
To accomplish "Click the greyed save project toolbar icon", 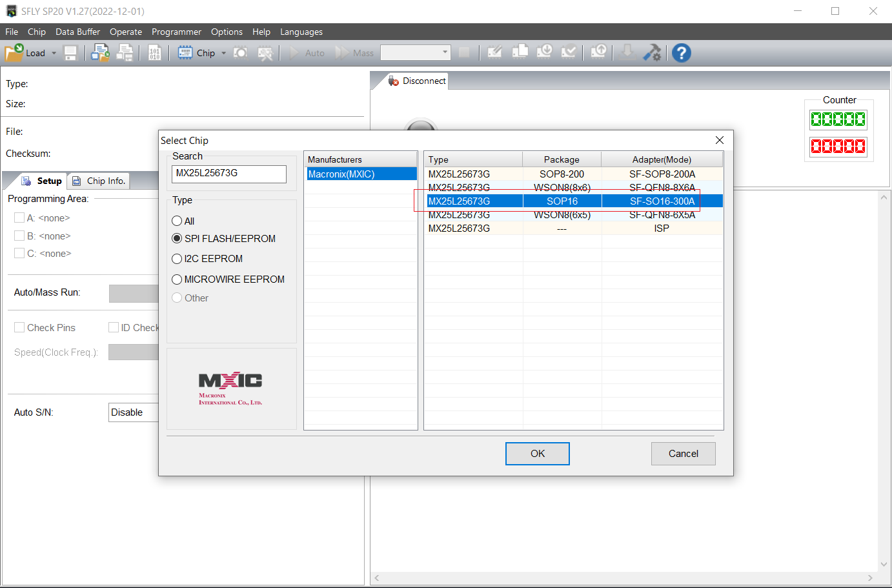I will [x=125, y=53].
